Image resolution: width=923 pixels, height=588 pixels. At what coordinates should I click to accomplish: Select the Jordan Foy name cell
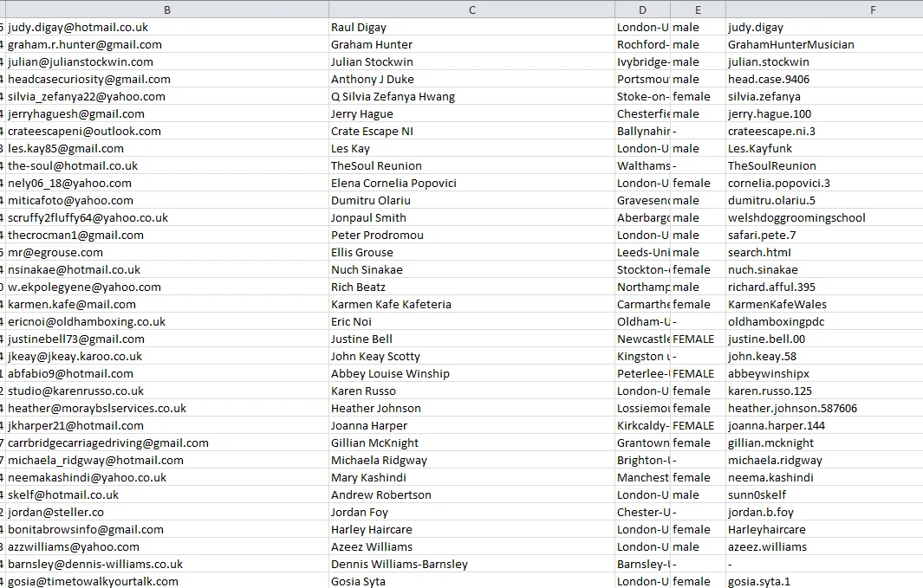click(360, 512)
